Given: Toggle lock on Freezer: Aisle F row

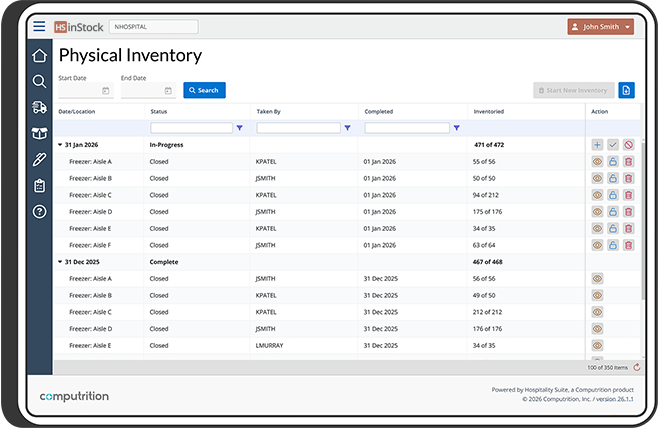Looking at the screenshot, I should (613, 245).
